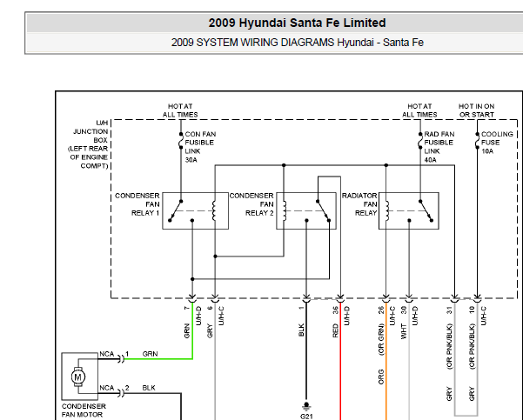Click the black BLK wire going to G21
This screenshot has width=523, height=420.
tap(306, 350)
